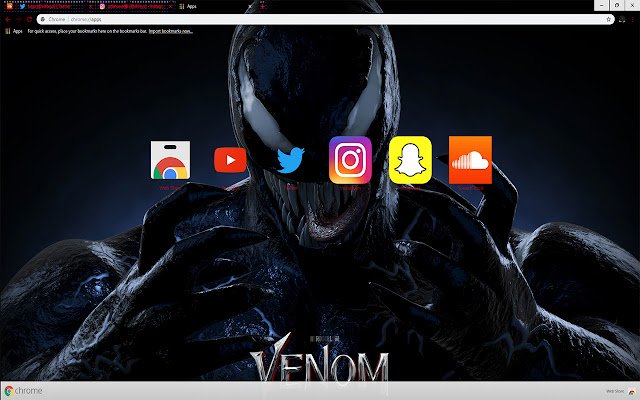Viewport: 640px width, 400px height.
Task: Bookmark this page with the star
Action: click(x=608, y=19)
